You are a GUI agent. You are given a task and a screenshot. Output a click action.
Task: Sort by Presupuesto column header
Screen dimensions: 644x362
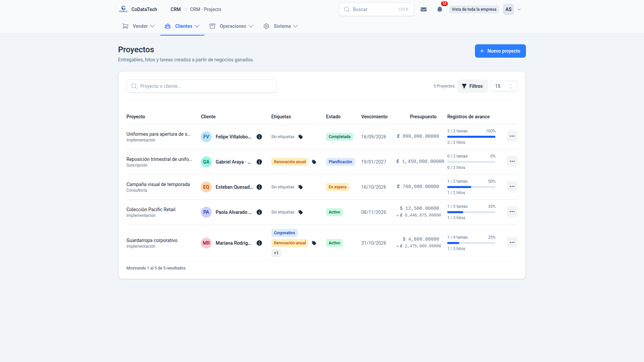pyautogui.click(x=423, y=117)
